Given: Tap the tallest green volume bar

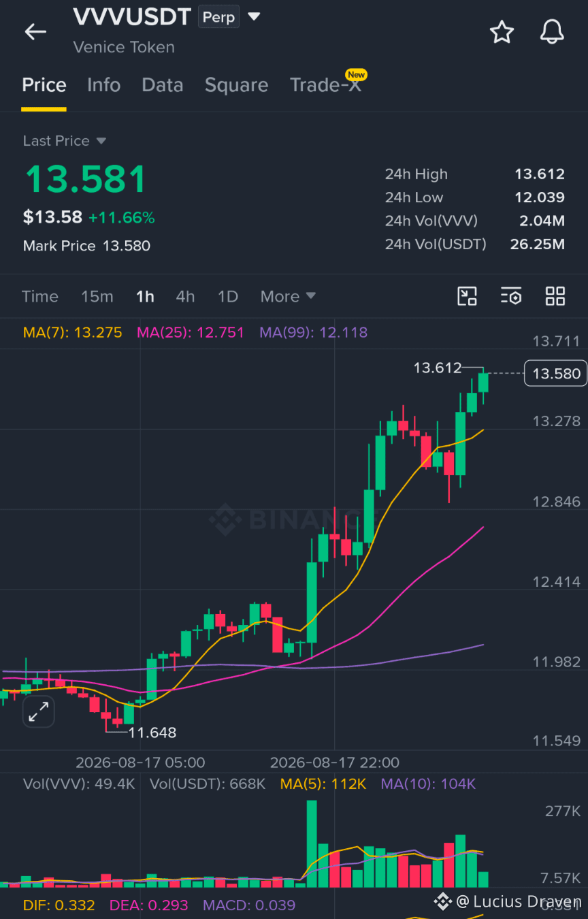Looking at the screenshot, I should pyautogui.click(x=312, y=843).
